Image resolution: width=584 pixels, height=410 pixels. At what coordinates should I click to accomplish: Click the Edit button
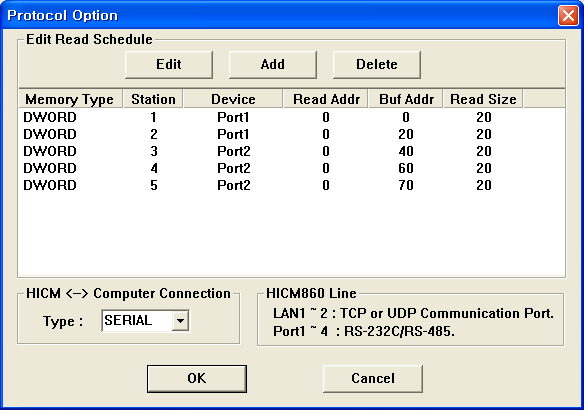169,65
